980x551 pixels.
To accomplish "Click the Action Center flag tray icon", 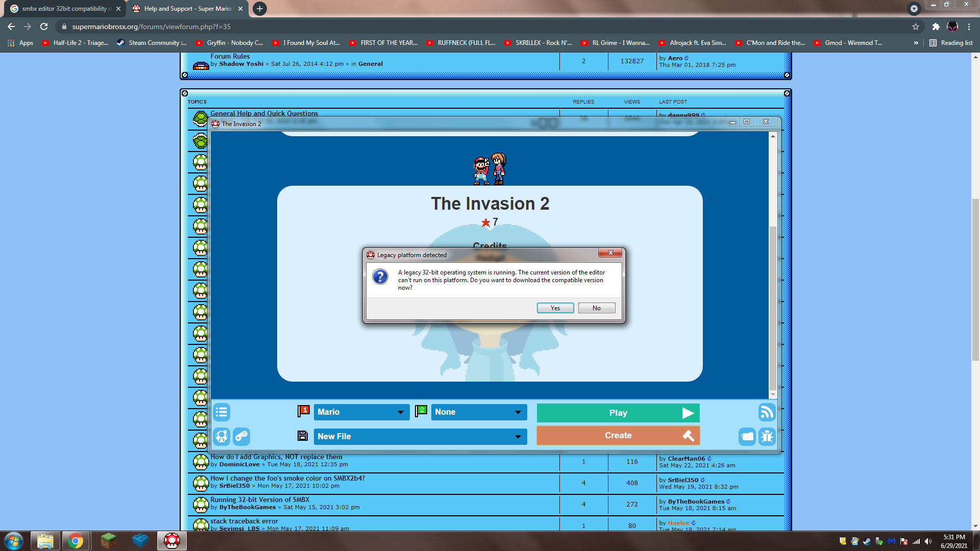I will (904, 541).
